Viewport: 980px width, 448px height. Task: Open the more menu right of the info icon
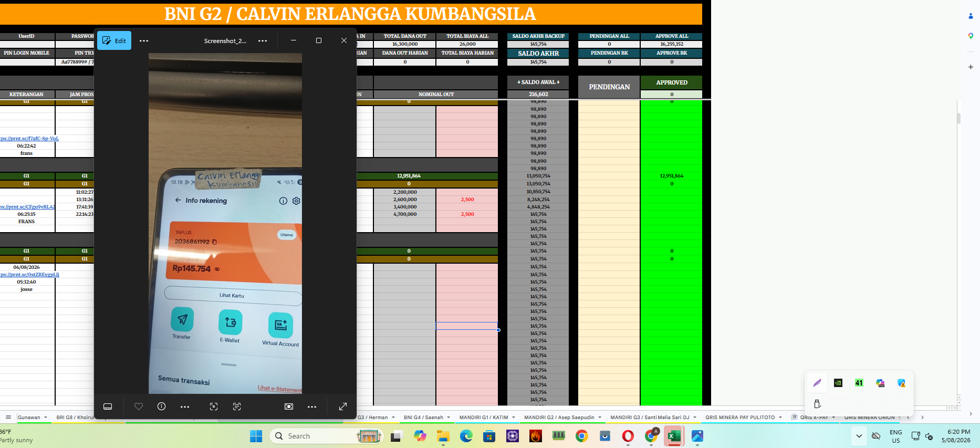[x=185, y=407]
